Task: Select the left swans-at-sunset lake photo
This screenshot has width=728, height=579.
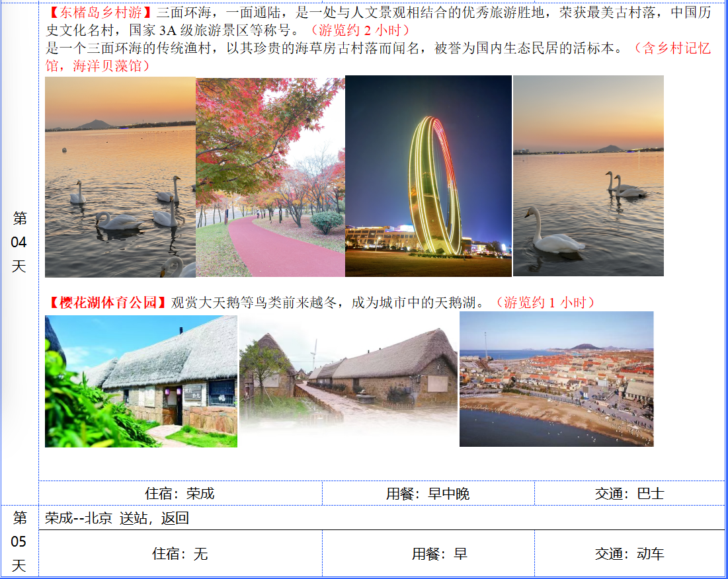Action: [120, 176]
